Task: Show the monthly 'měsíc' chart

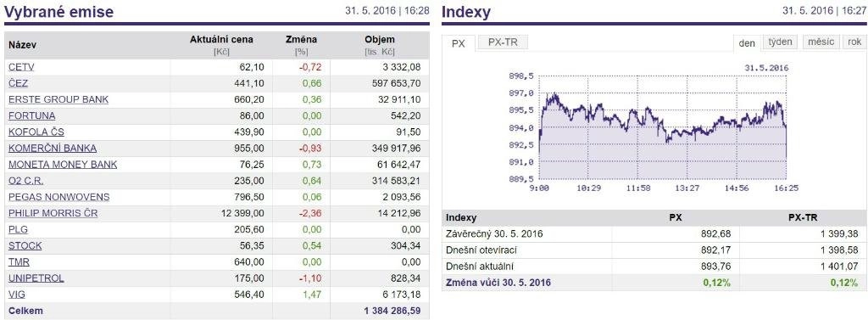Action: [x=821, y=42]
